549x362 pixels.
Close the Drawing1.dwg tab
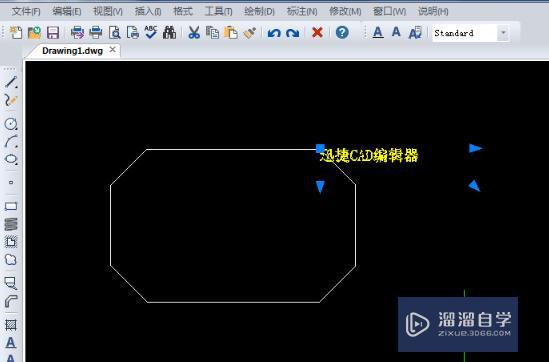click(112, 50)
